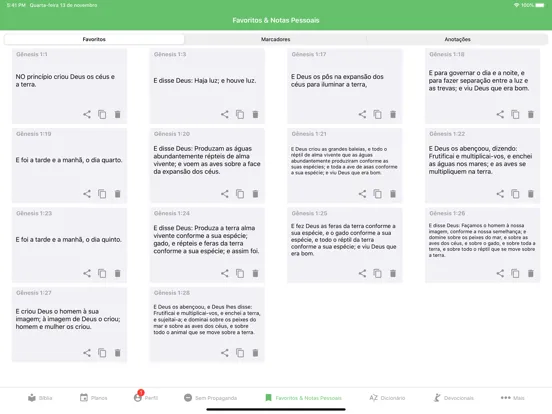Delete the Gênesis 1:27 favorite
Screen dimensions: 552x414
[118, 353]
